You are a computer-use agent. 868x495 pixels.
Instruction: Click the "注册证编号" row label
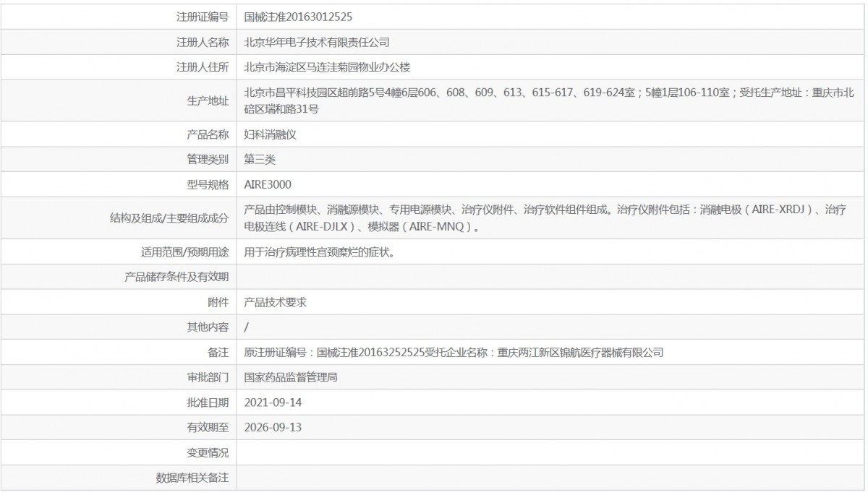pos(203,16)
